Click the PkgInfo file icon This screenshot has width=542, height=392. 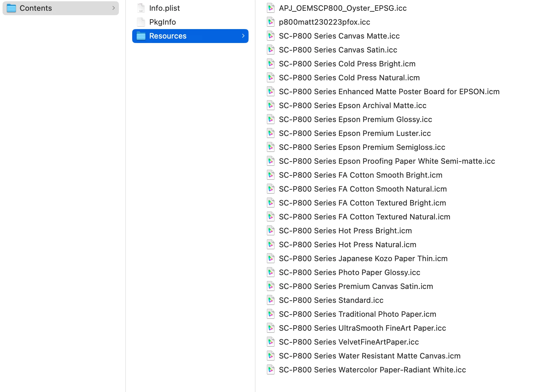point(141,22)
